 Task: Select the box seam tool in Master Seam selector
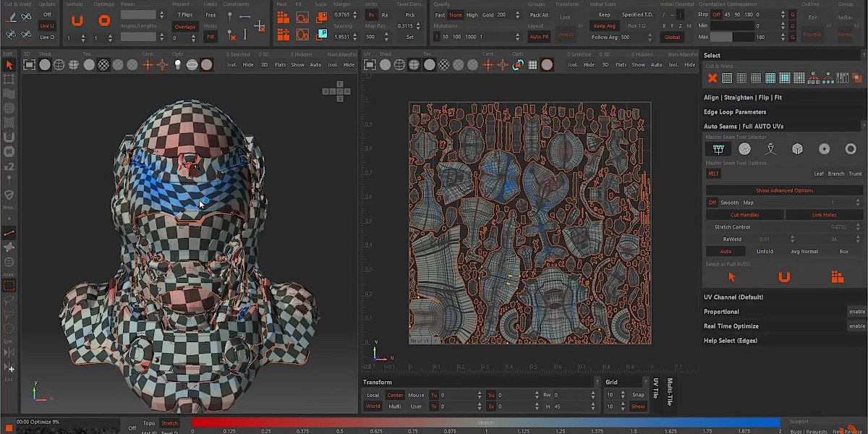point(797,149)
